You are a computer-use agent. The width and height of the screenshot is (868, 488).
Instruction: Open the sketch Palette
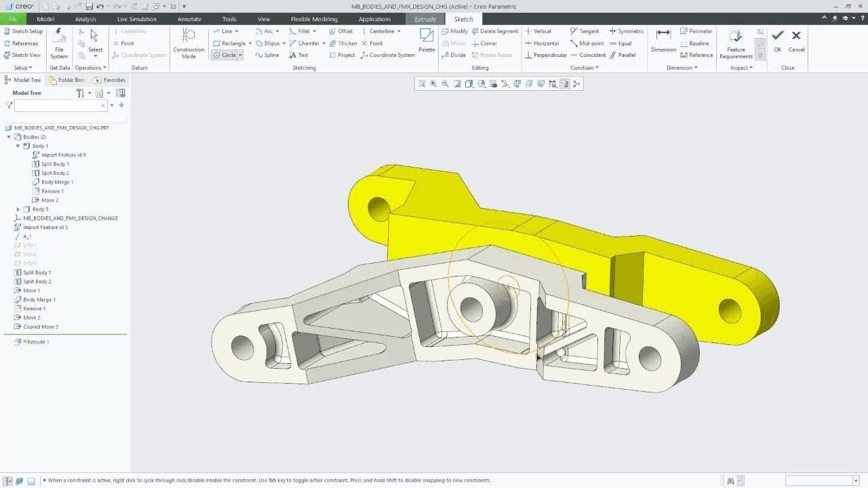427,40
